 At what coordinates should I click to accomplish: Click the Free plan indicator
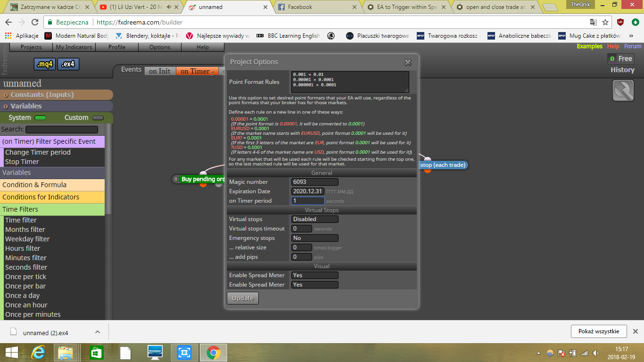tap(620, 58)
